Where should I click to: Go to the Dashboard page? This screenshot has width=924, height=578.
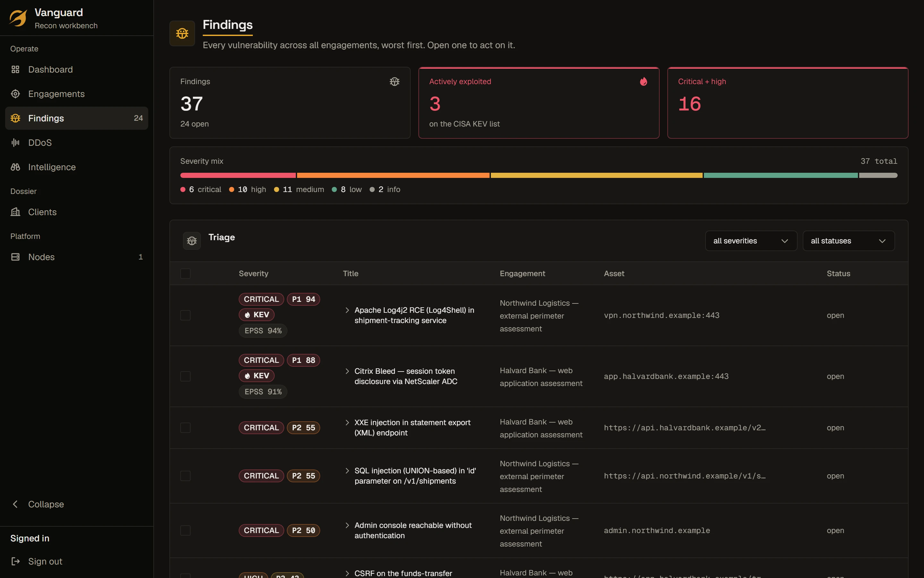pyautogui.click(x=76, y=69)
